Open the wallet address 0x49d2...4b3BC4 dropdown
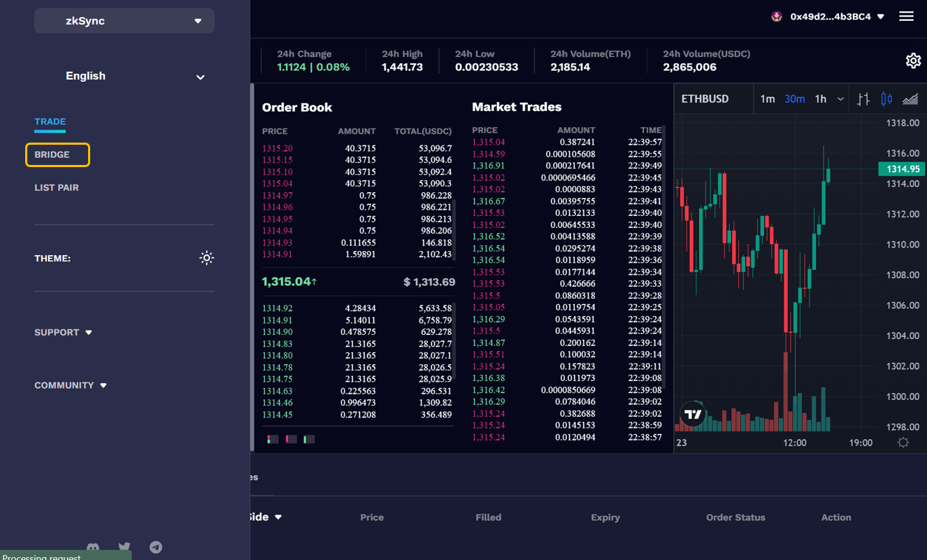 830,17
